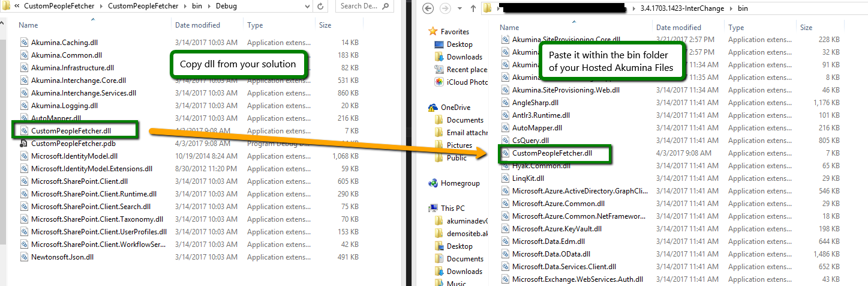Select iCloud Photos in Favorites

467,82
